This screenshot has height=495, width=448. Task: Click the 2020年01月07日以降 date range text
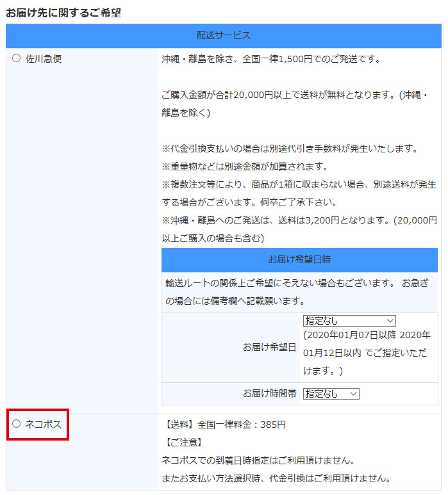tap(367, 353)
